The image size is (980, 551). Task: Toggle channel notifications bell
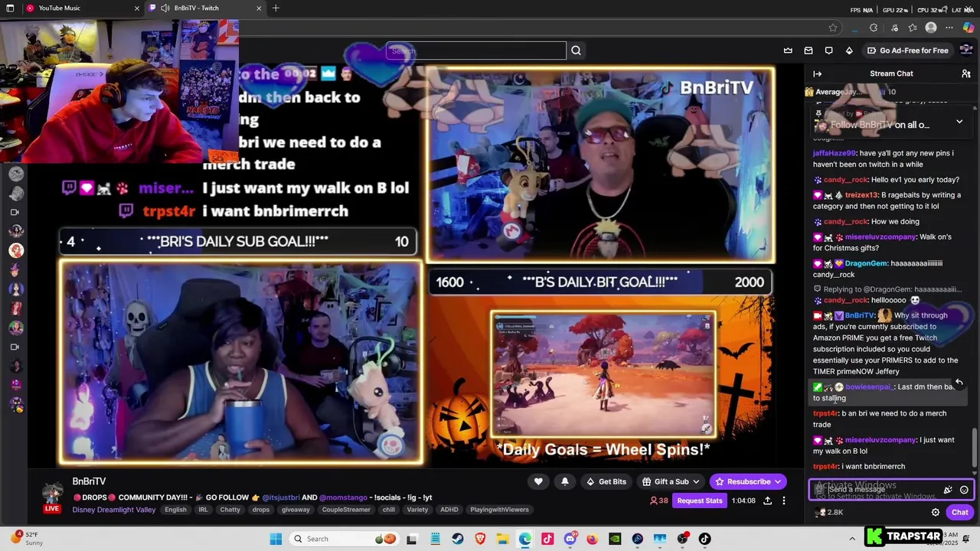565,481
